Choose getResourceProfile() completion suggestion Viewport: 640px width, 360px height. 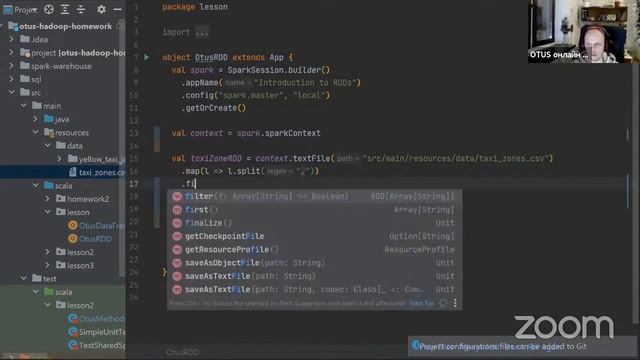314,249
